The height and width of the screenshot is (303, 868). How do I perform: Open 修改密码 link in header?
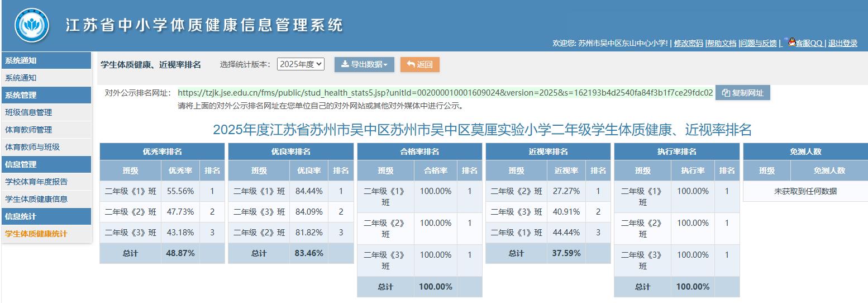tap(688, 43)
